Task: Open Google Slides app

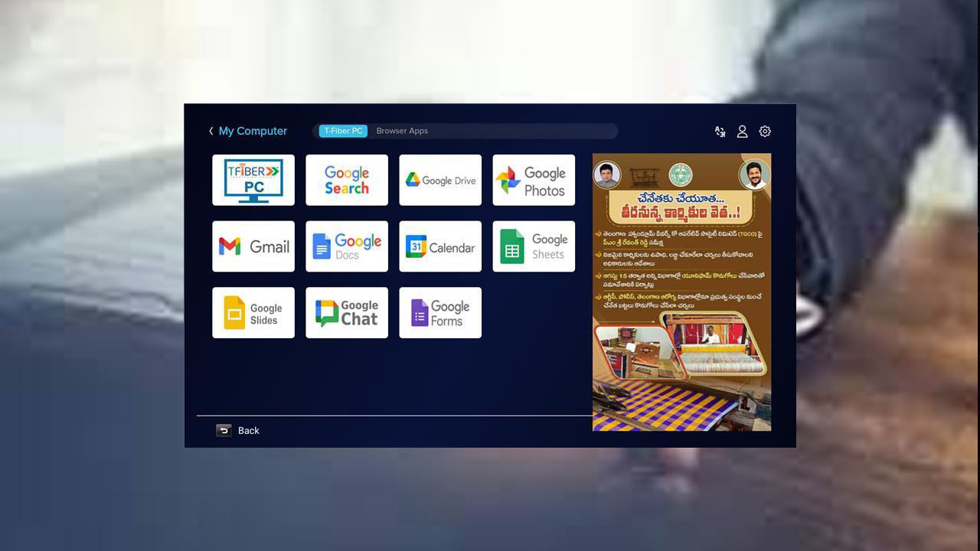Action: coord(253,313)
